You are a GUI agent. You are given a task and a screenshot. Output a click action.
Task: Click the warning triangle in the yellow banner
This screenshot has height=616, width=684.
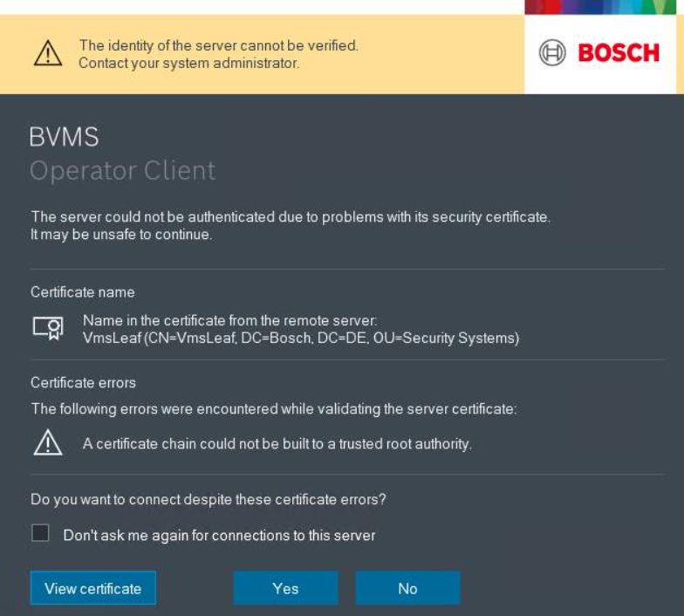(x=48, y=54)
